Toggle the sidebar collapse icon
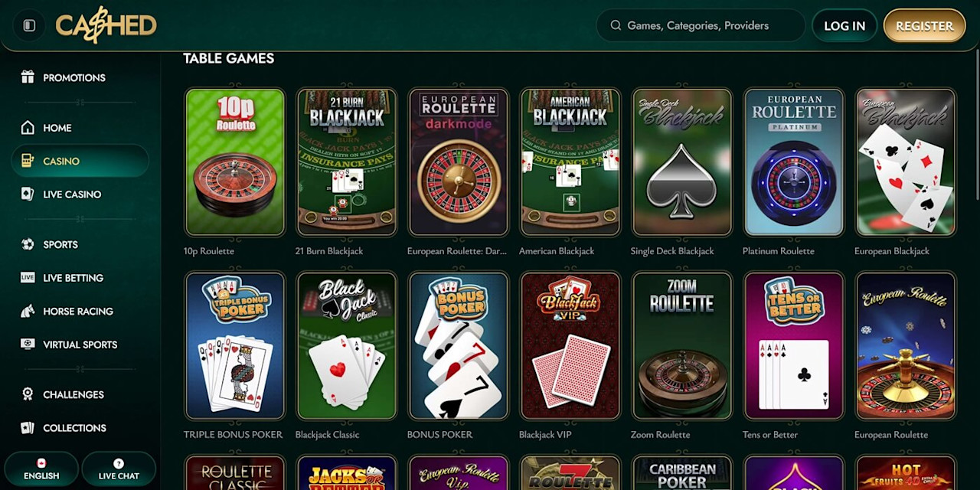This screenshot has width=980, height=490. 29,25
